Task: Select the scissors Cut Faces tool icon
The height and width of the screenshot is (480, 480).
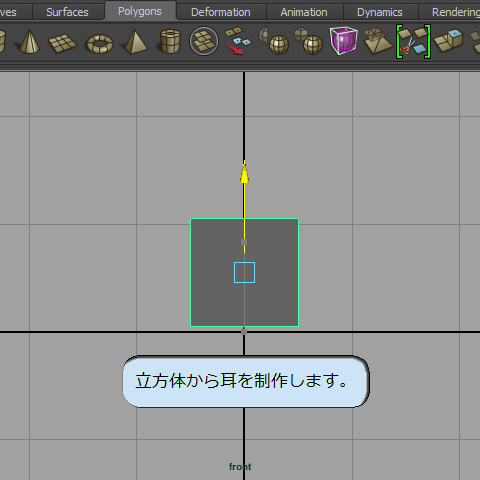Action: point(413,42)
